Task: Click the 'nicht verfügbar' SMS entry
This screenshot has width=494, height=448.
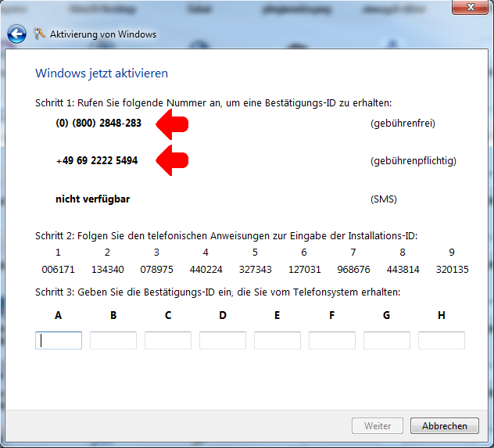Action: coord(92,199)
